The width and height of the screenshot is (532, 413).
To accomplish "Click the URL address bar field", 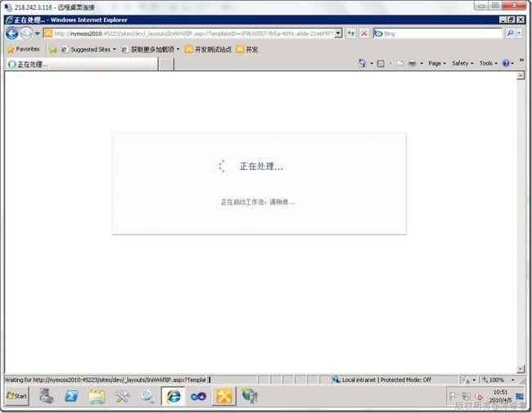I will (x=193, y=34).
